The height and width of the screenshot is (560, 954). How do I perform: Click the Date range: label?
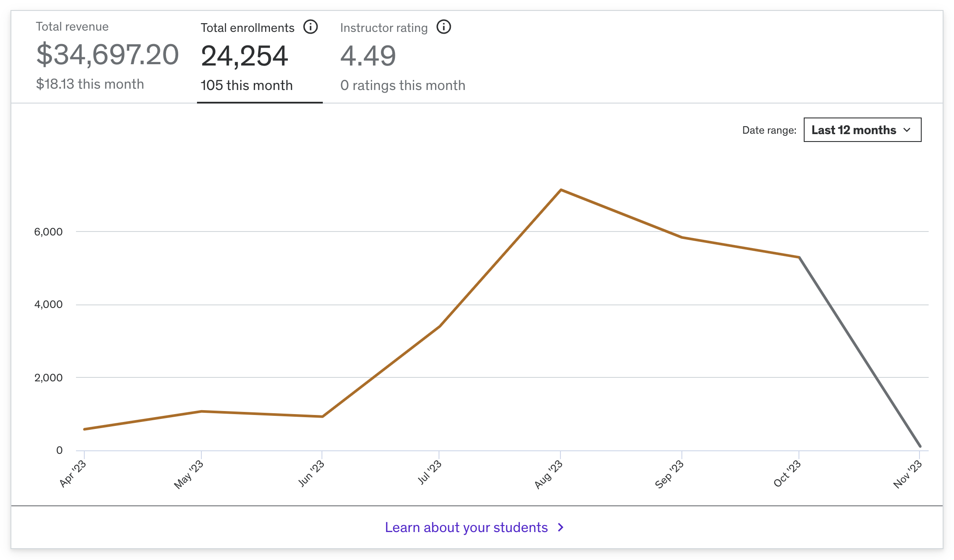[x=769, y=130]
